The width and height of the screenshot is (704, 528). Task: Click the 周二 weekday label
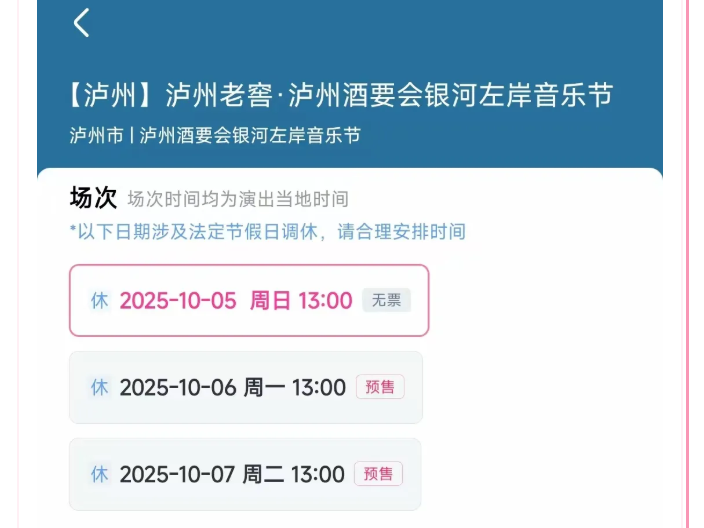[265, 475]
